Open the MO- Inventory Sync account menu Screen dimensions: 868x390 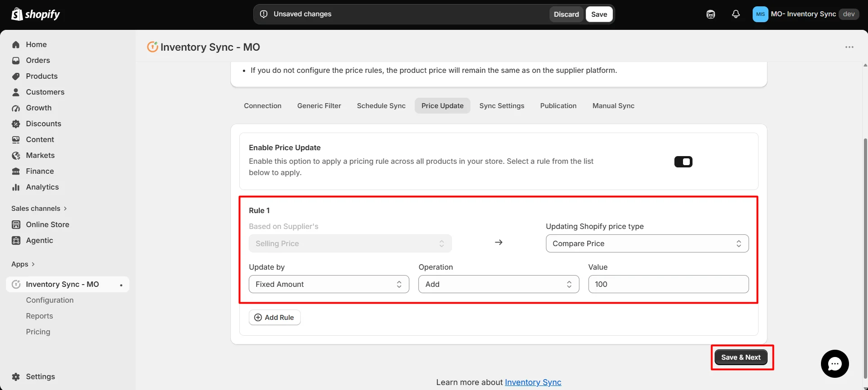pos(805,14)
